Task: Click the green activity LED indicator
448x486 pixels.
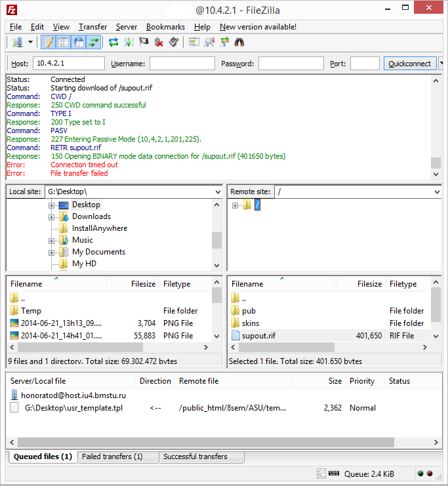Action: [420, 474]
